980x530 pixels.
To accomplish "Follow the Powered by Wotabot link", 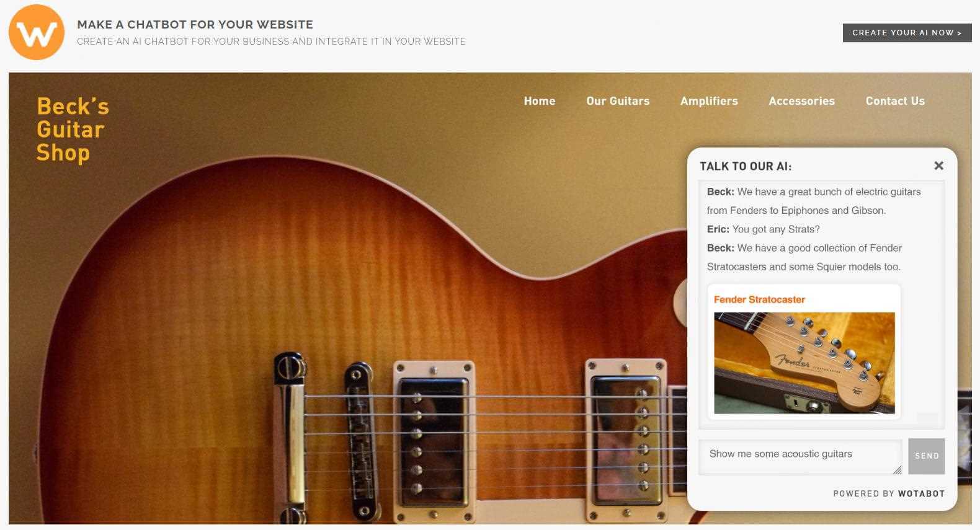I will click(888, 493).
